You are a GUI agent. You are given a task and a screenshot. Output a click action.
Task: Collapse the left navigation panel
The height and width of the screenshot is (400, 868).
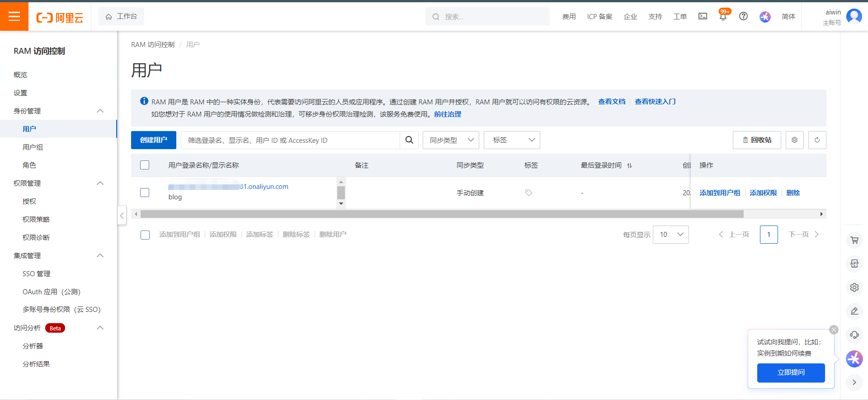point(122,216)
